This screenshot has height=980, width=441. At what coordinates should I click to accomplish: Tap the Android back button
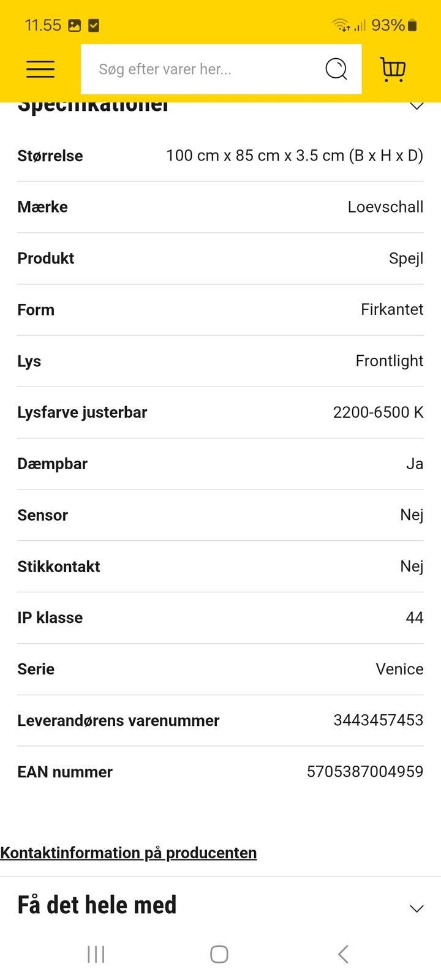[x=343, y=954]
